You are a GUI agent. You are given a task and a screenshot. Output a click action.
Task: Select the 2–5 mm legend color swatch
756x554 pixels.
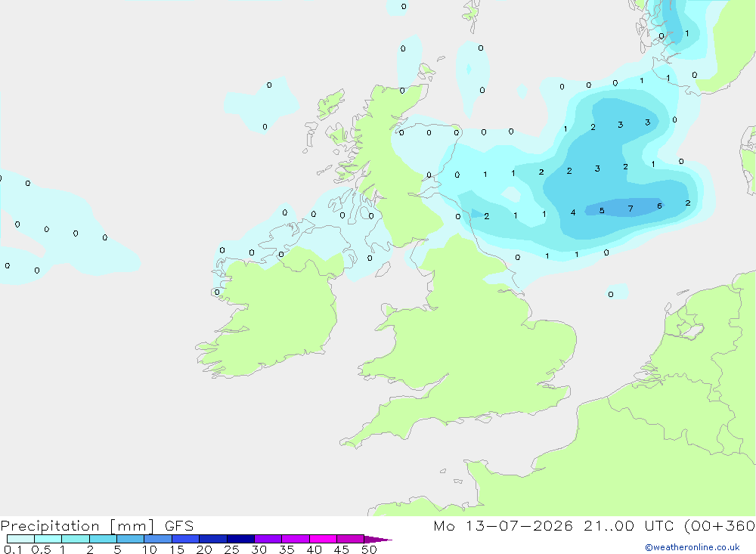[x=103, y=539]
